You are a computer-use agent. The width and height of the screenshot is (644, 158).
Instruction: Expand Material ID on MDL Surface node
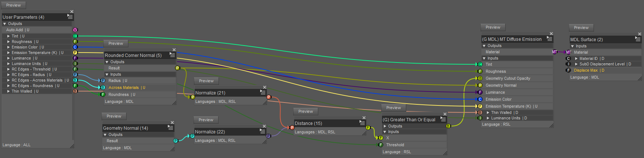(576, 58)
